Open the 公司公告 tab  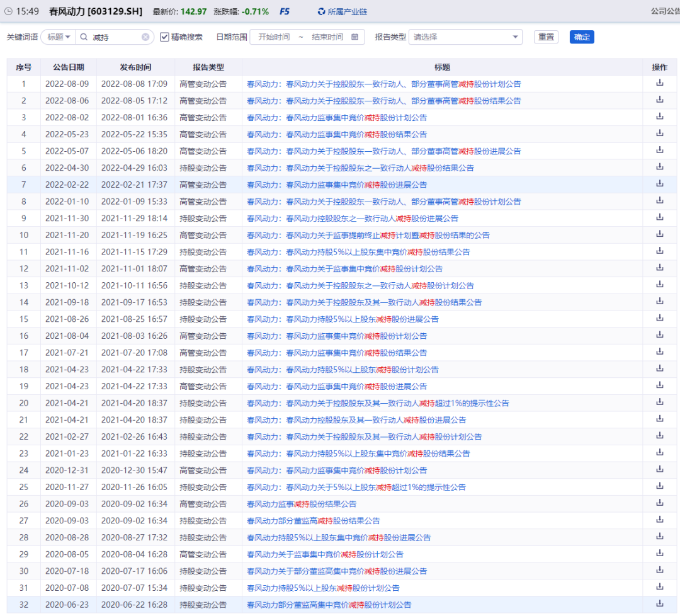pos(664,11)
